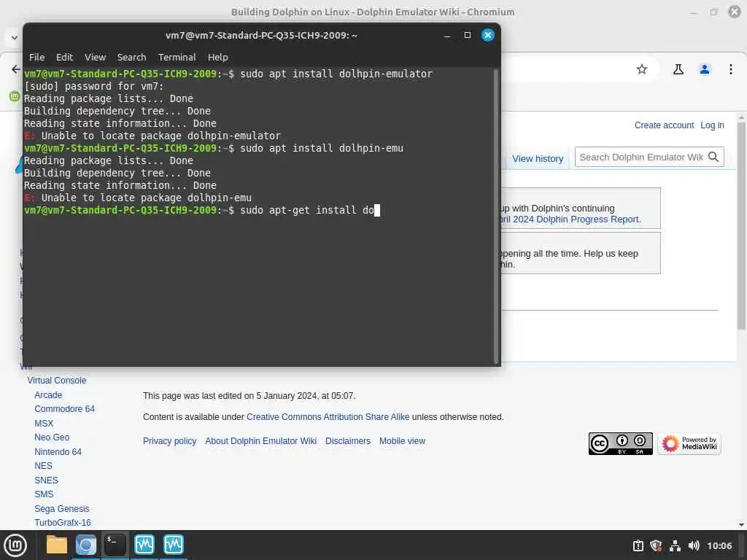Image resolution: width=747 pixels, height=560 pixels.
Task: Open the clipboard tray icon
Action: 638,545
